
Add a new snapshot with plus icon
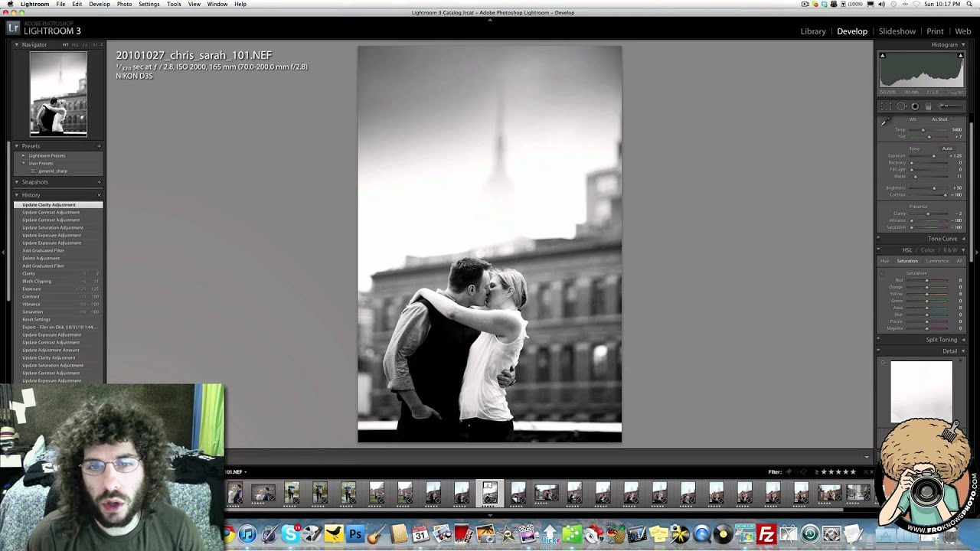pos(99,182)
